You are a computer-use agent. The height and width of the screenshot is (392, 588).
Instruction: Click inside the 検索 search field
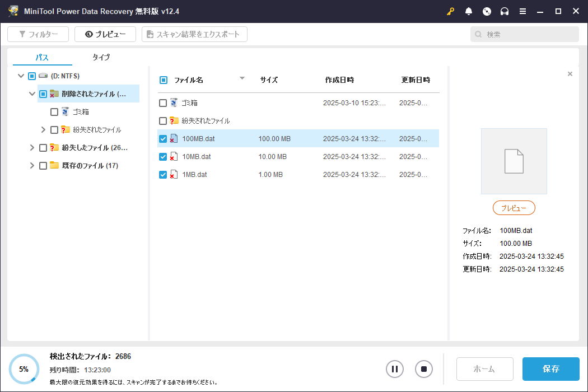tap(524, 34)
